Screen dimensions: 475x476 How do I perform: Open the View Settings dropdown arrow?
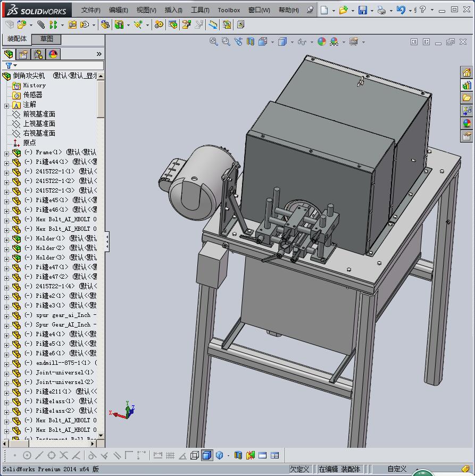tap(363, 42)
